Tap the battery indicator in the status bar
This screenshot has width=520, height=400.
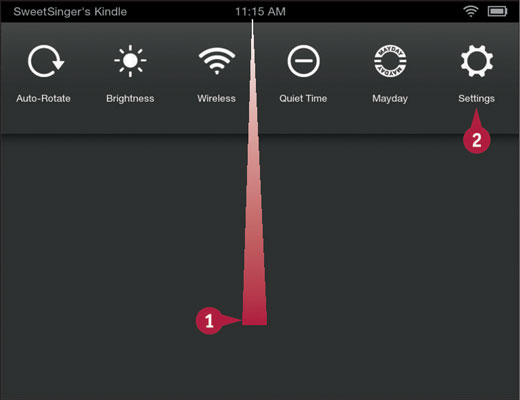point(497,12)
